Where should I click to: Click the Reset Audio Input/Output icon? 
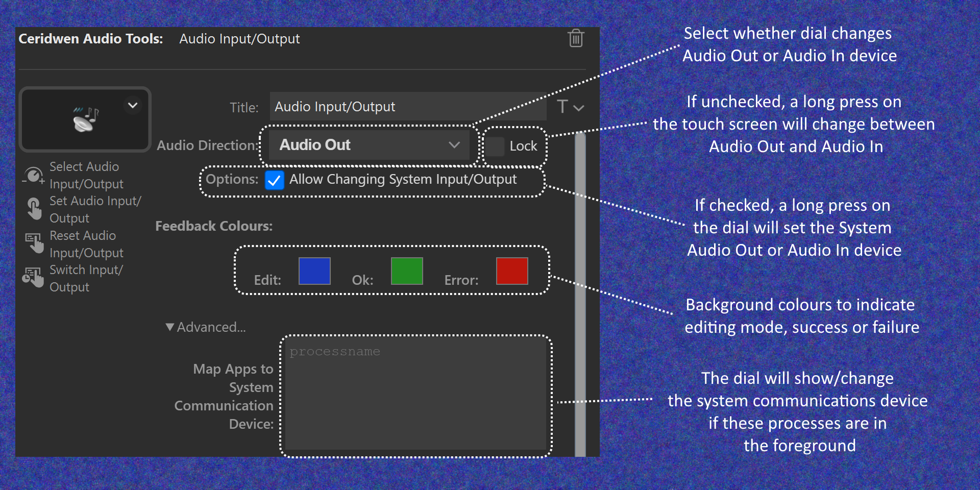click(x=34, y=243)
